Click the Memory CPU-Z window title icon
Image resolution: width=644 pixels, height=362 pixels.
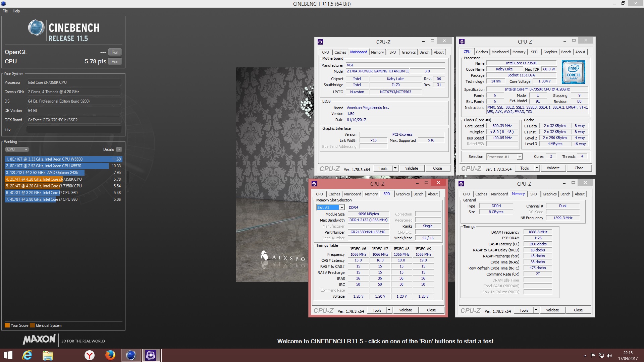[x=461, y=184]
